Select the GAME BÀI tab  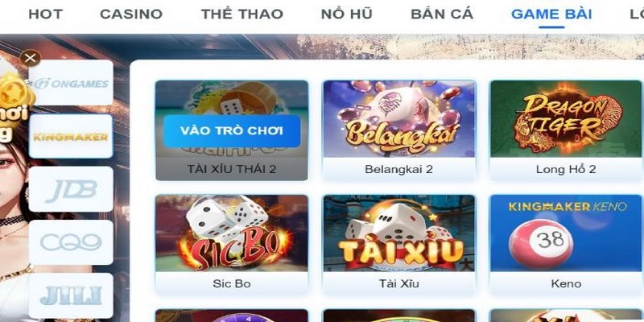pyautogui.click(x=551, y=14)
